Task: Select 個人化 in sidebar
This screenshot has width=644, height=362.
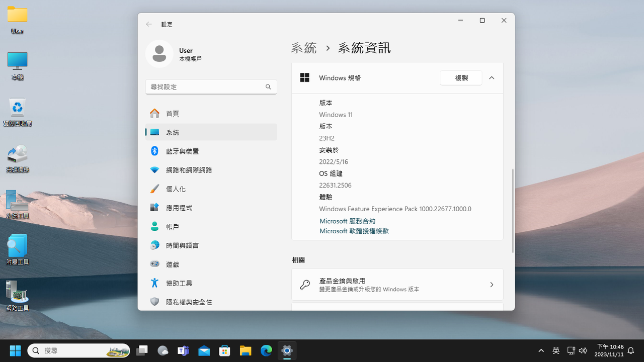Action: 211,189
